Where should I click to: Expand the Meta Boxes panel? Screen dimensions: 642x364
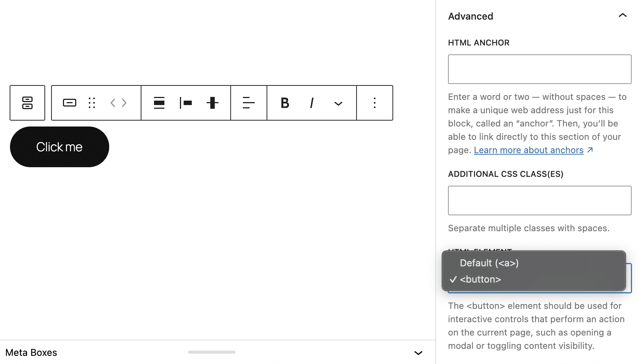pos(418,353)
